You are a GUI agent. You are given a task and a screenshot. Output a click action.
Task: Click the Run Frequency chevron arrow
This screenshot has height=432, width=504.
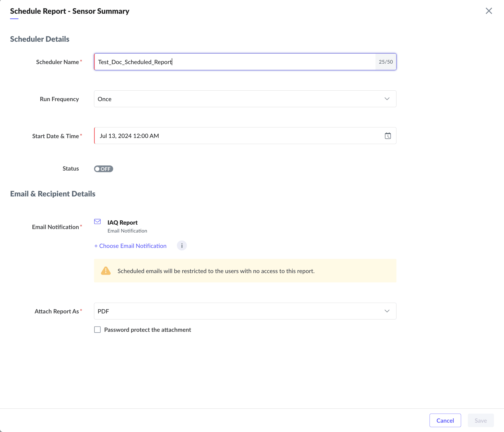pyautogui.click(x=387, y=99)
